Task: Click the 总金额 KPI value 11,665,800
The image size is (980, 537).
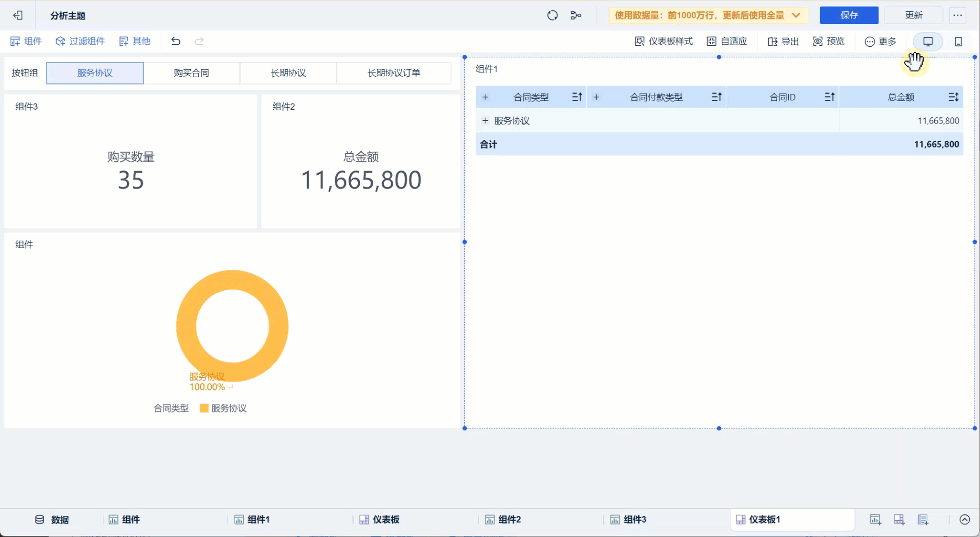Action: click(361, 180)
